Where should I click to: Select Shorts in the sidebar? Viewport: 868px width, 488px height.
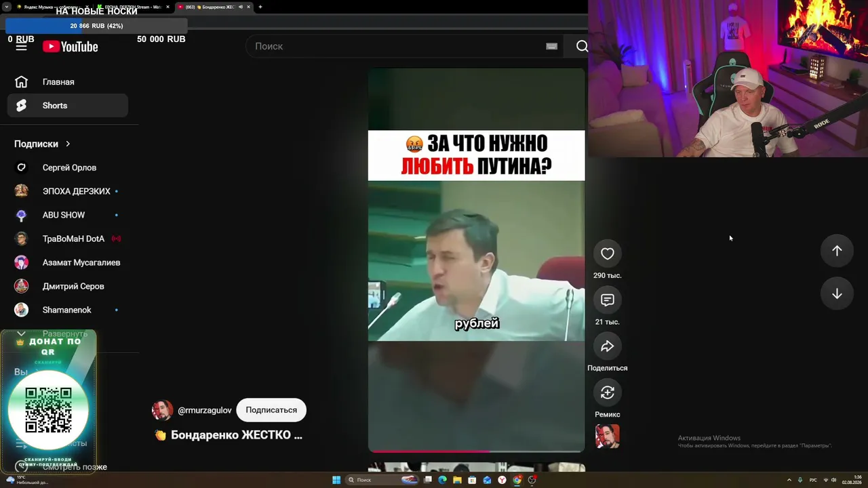[68, 106]
